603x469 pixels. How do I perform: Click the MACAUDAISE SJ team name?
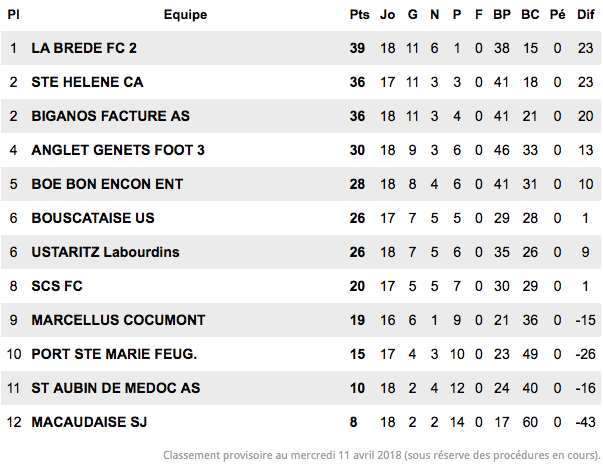(x=89, y=422)
